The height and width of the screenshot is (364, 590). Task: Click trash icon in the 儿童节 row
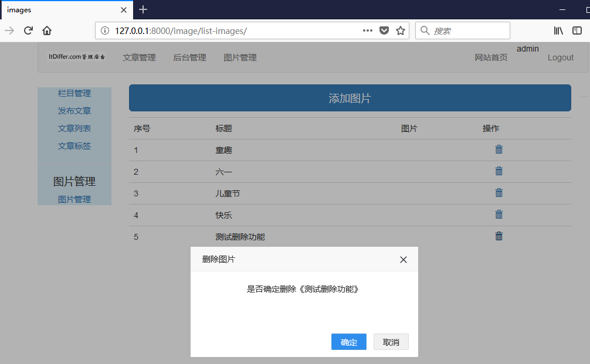point(499,193)
